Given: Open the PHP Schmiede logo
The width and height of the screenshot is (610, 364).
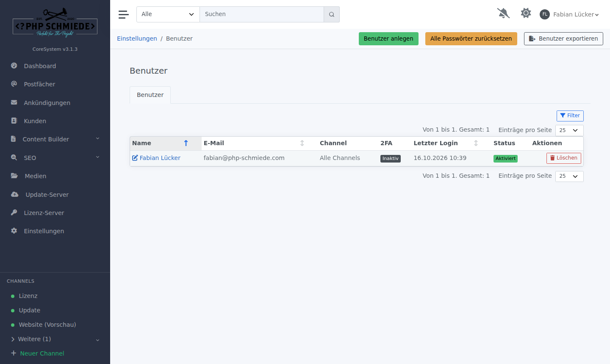Looking at the screenshot, I should (x=55, y=24).
